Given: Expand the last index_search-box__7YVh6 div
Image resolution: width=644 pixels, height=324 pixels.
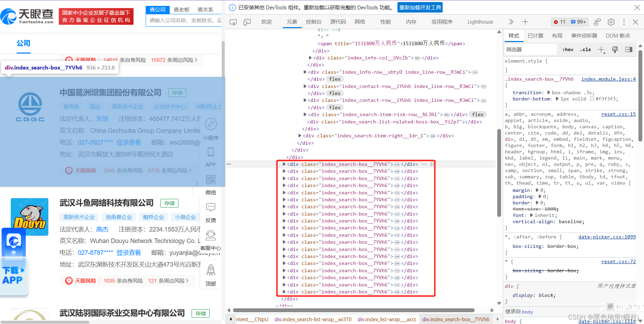Looking at the screenshot, I should 284,292.
